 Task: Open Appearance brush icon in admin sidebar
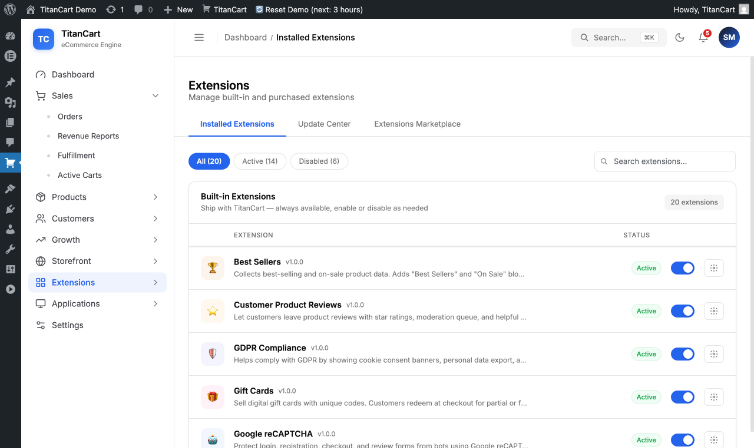click(x=10, y=188)
